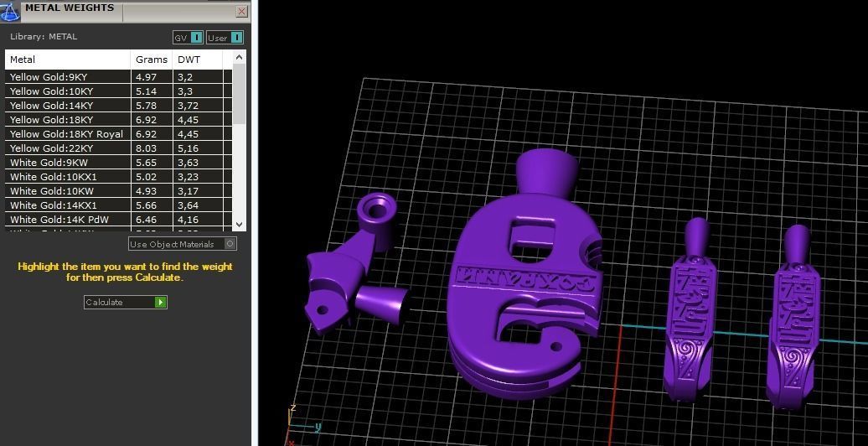Screen dimensions: 868x446
Task: Select the Yellow Gold:18KY Royal row
Action: pyautogui.click(x=118, y=134)
